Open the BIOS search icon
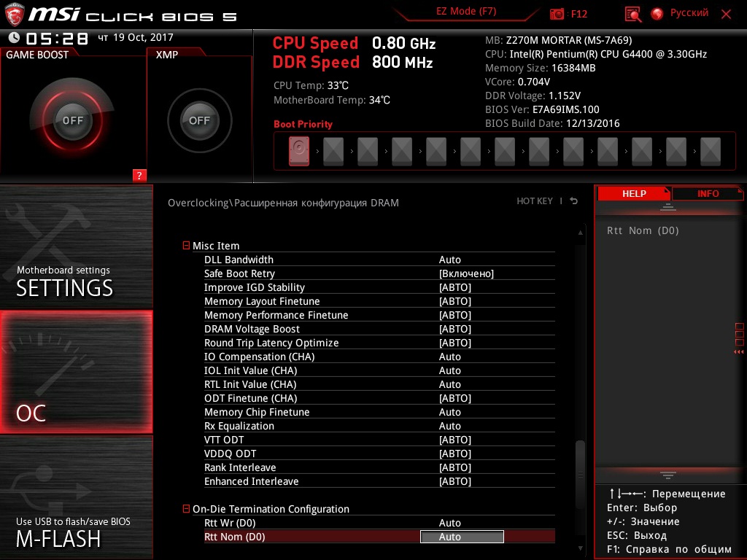 tap(632, 15)
